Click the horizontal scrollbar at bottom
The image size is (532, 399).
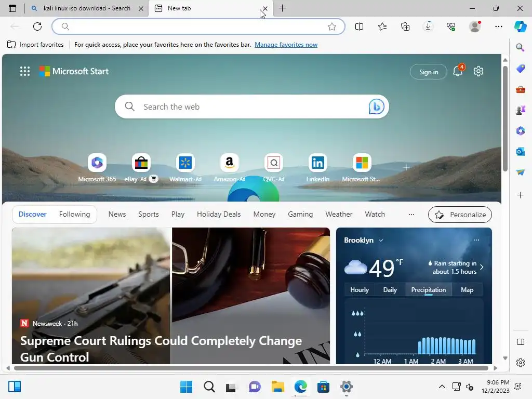coord(251,368)
